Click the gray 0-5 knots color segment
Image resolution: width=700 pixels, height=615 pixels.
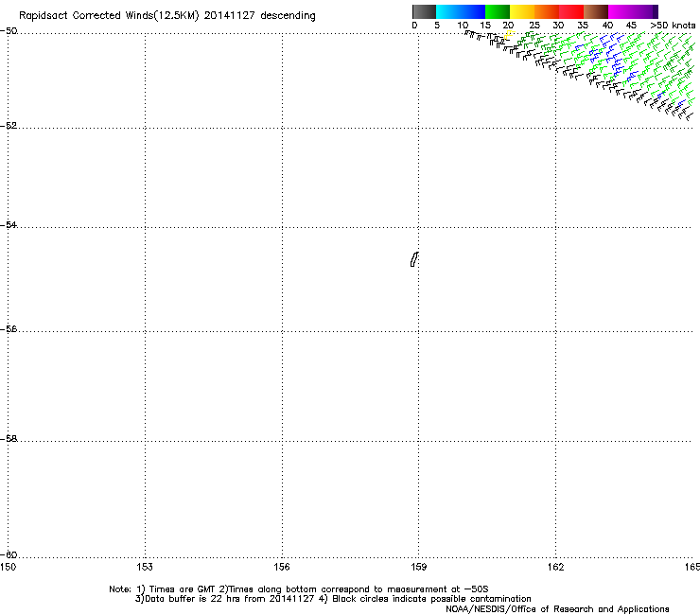click(424, 11)
